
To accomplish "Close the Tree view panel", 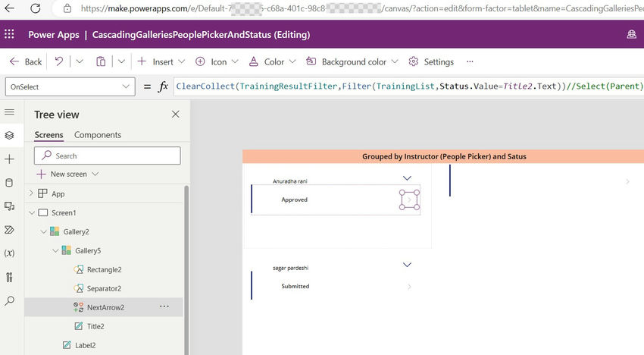I will point(175,115).
